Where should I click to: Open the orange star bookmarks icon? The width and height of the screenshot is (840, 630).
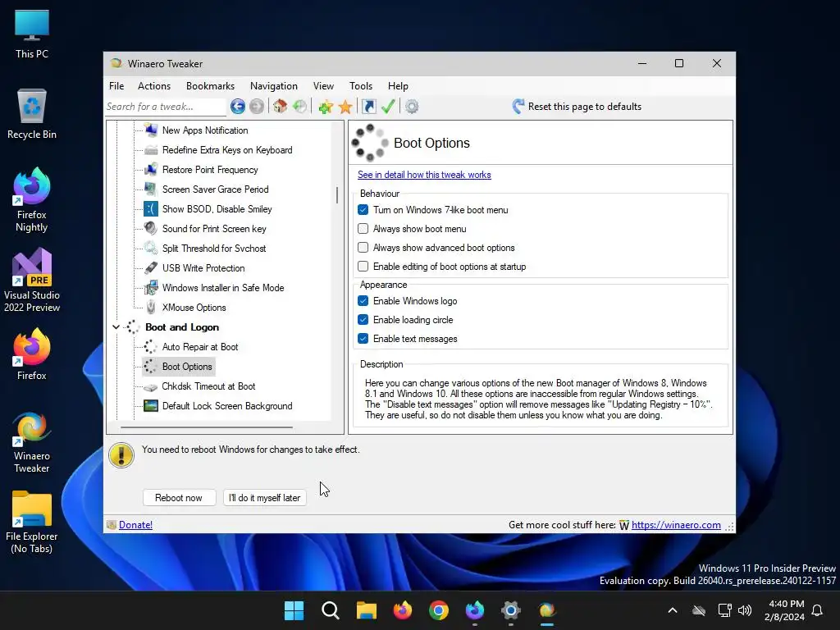coord(345,107)
